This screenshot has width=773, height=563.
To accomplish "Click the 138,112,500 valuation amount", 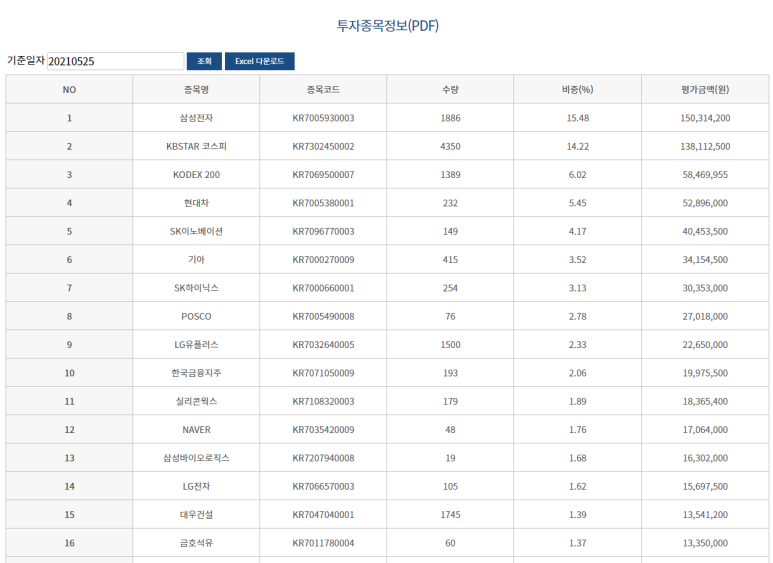I will click(x=705, y=146).
